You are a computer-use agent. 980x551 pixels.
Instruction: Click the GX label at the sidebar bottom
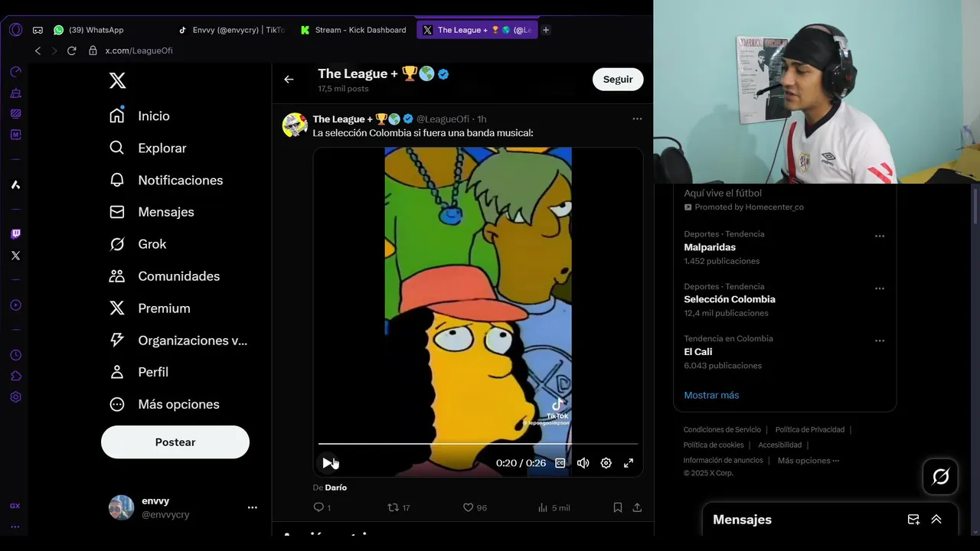pos(15,506)
